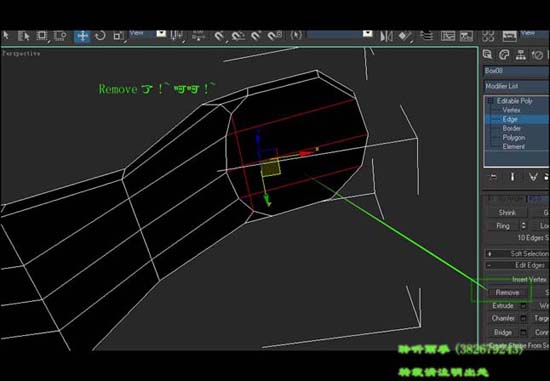Toggle Window/Crossing selection mode
The width and height of the screenshot is (550, 381).
tap(60, 36)
